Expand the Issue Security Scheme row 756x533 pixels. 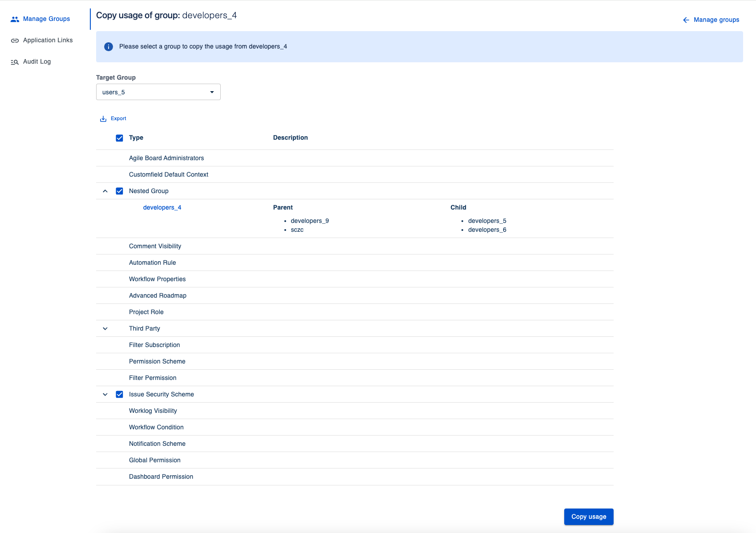pyautogui.click(x=105, y=395)
